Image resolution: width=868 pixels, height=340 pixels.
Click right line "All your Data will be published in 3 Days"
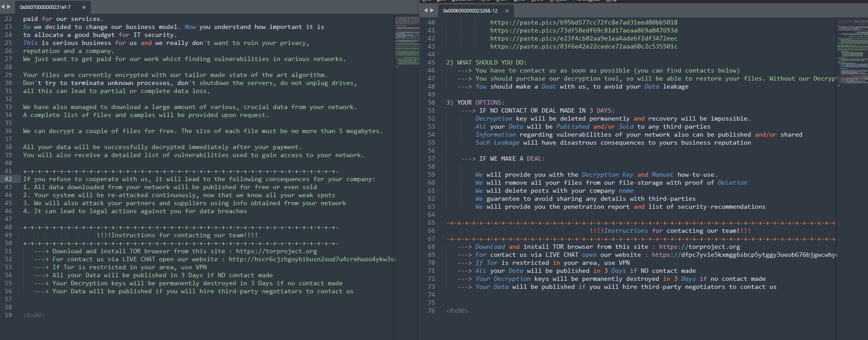pos(576,271)
